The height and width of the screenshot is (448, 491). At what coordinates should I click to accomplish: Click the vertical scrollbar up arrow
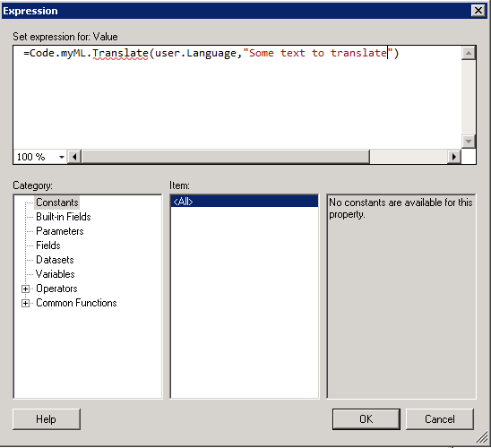pyautogui.click(x=469, y=53)
